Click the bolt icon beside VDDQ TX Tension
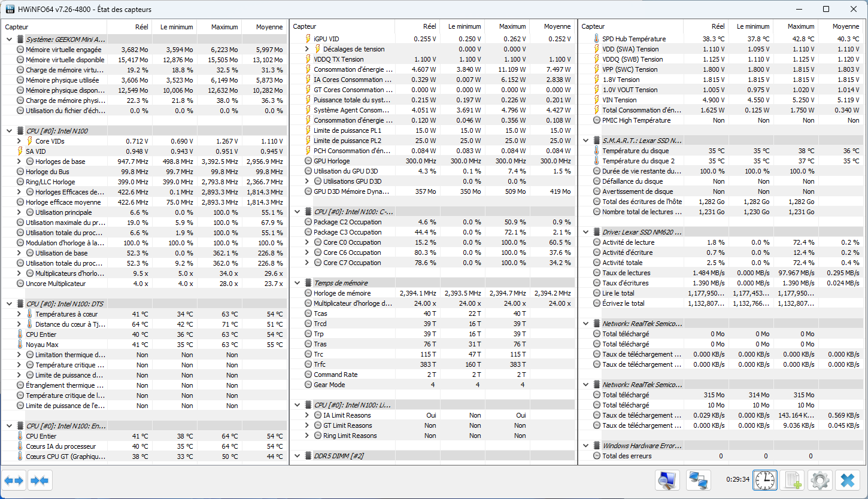868x499 pixels. click(308, 59)
